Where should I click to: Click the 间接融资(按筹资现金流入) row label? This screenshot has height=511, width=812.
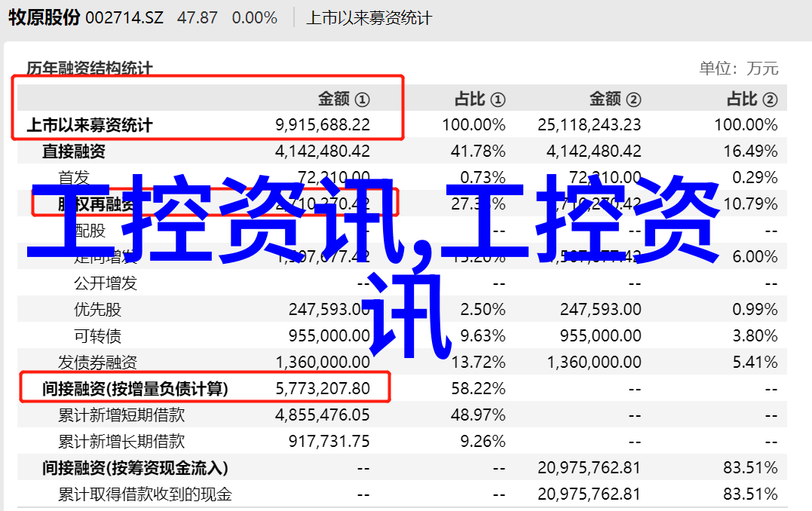135,468
